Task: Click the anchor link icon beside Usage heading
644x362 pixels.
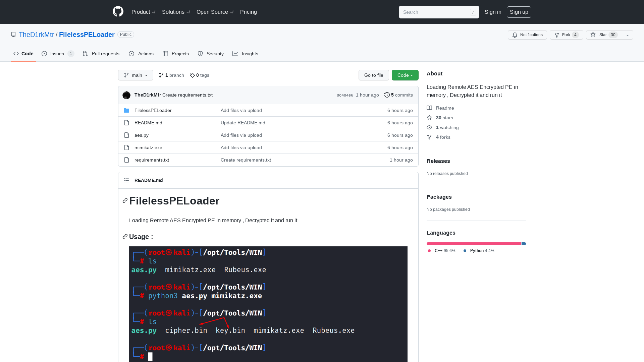Action: coord(125,236)
